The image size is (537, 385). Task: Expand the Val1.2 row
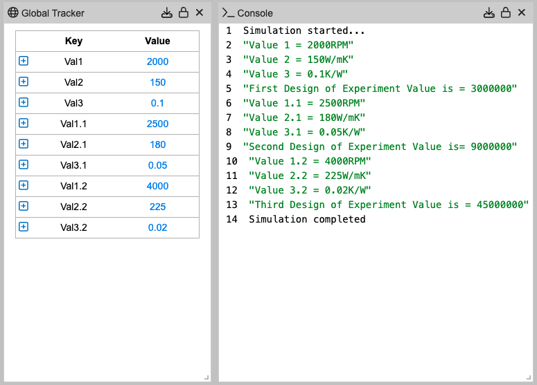point(23,185)
